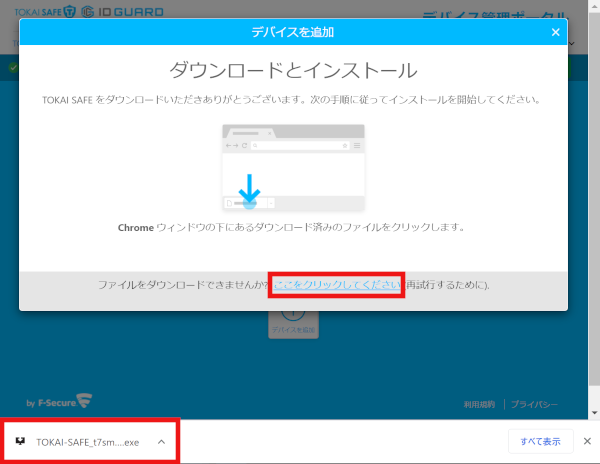Close the デバイスを追加 dialog with X

click(556, 32)
